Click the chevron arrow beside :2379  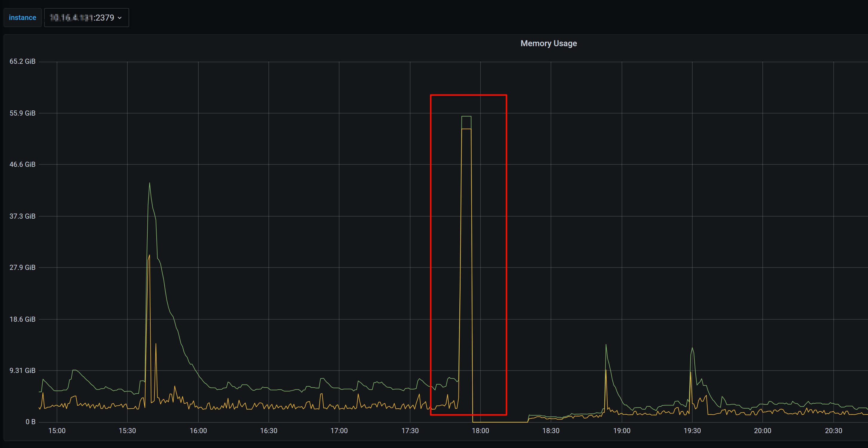(x=120, y=18)
